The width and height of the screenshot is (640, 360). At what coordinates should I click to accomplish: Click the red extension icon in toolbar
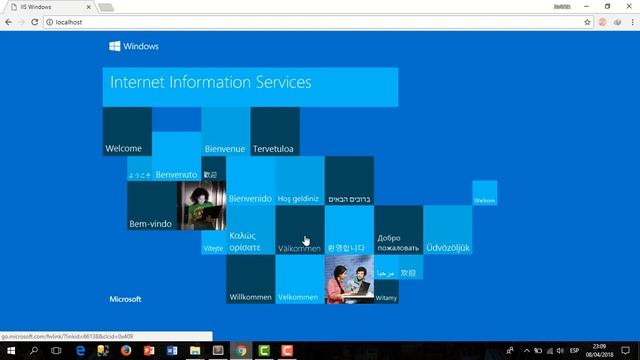coord(602,22)
